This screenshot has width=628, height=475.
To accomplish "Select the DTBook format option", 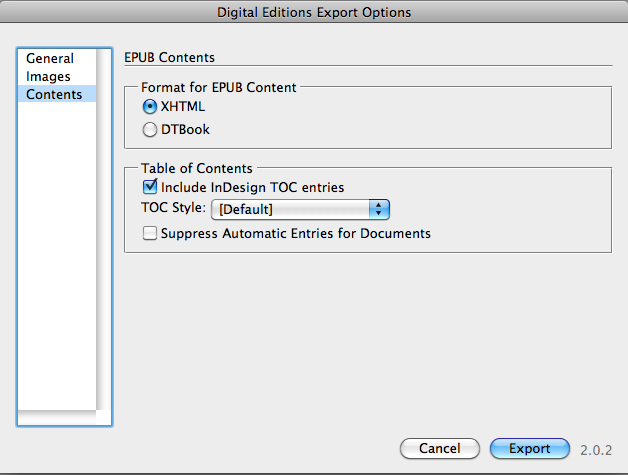I will coord(151,129).
